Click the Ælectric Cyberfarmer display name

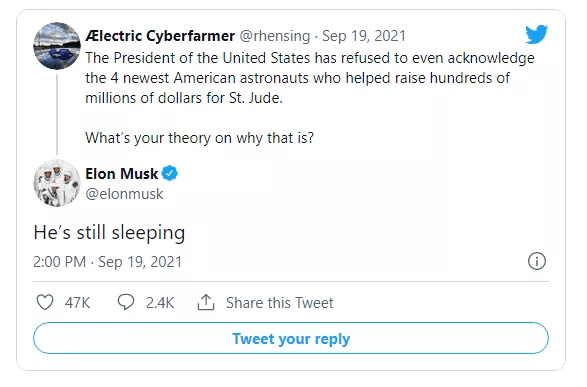160,36
